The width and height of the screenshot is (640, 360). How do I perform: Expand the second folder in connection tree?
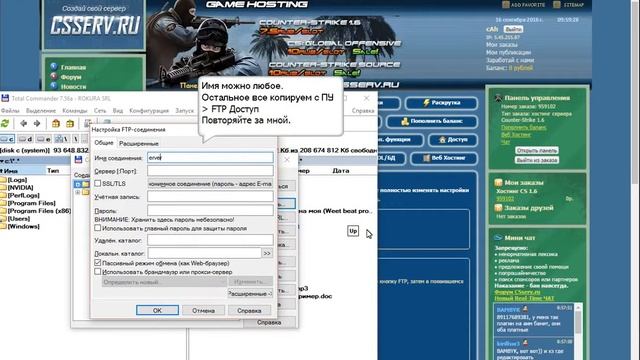[x=78, y=192]
